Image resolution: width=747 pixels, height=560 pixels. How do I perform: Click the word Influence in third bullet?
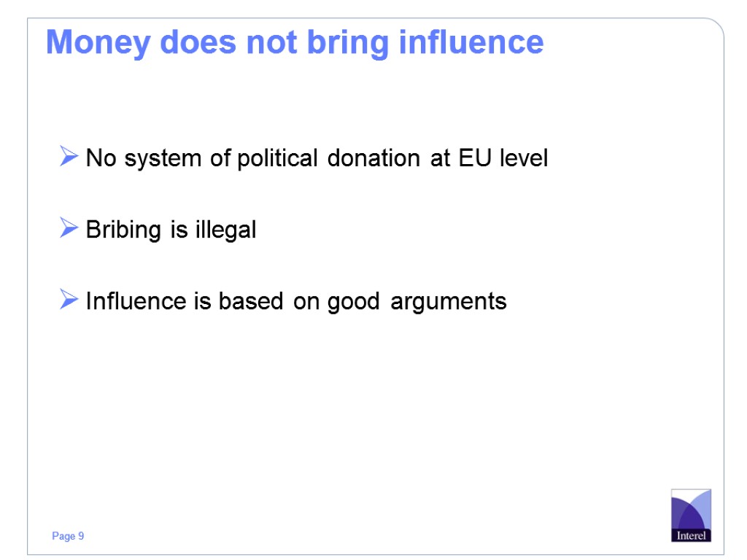(136, 300)
